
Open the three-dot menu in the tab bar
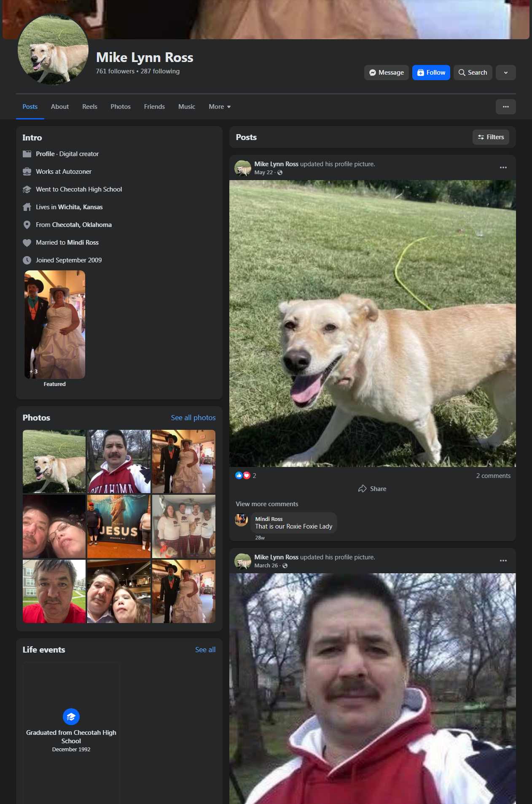point(505,107)
